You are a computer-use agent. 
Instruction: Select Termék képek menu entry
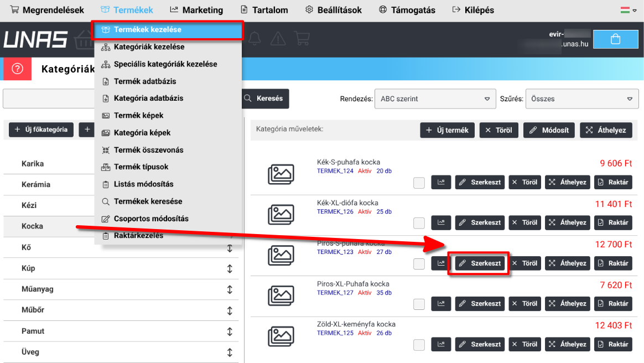[x=168, y=116]
